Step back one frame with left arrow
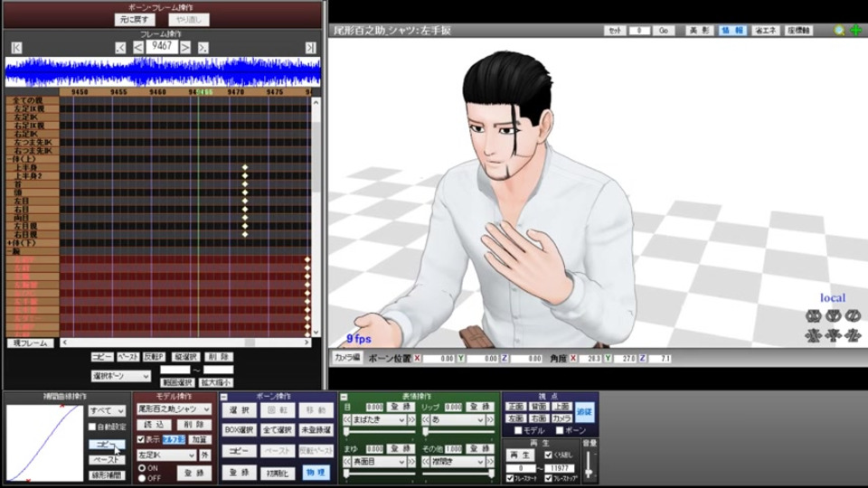 click(x=137, y=48)
